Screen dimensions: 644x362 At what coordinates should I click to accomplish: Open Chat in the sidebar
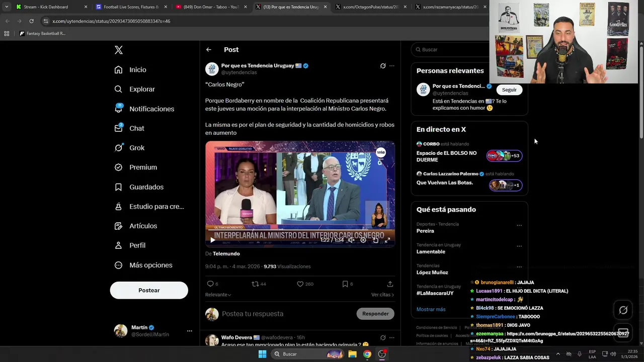[129, 128]
